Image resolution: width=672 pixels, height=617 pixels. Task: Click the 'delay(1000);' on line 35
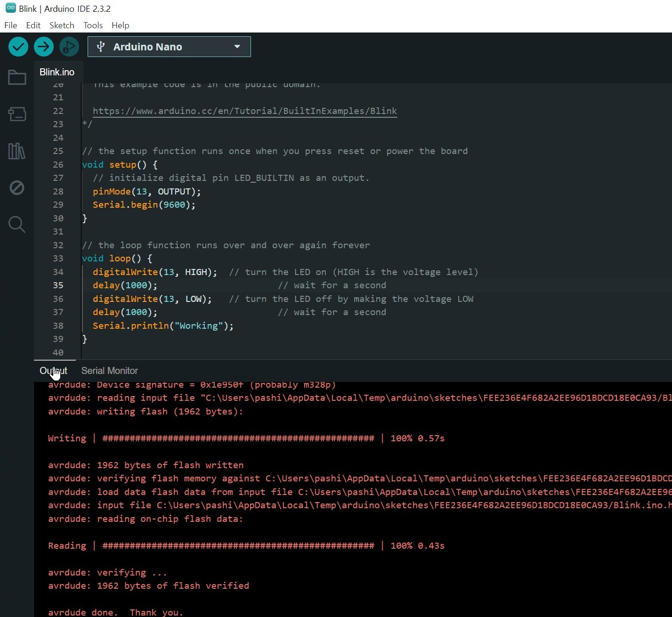[125, 285]
